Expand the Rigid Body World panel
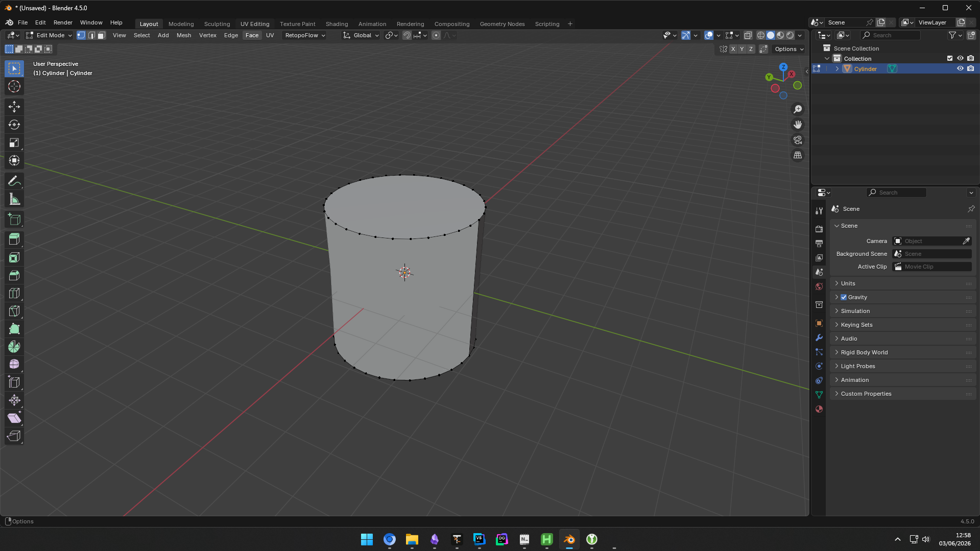 click(903, 352)
